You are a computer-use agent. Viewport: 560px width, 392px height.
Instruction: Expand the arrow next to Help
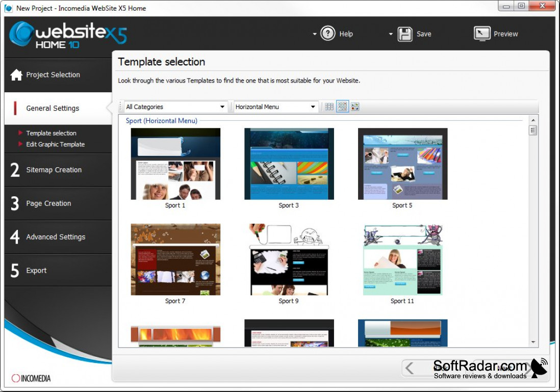(x=314, y=34)
